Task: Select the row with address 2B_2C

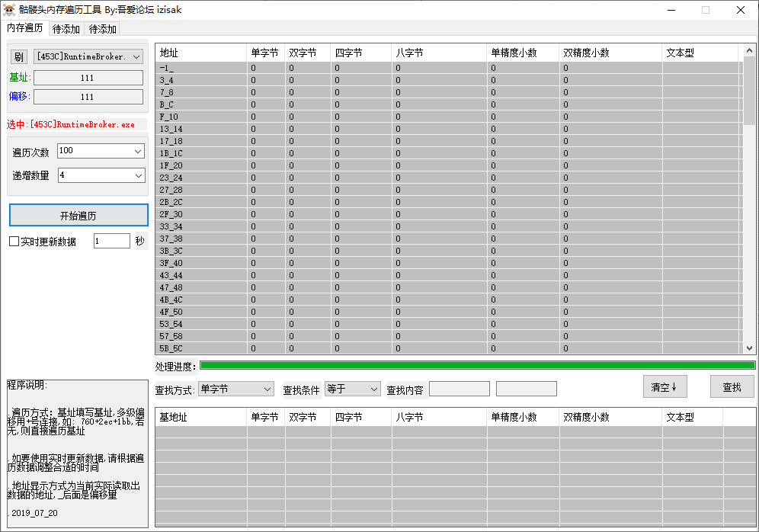Action: coord(449,202)
